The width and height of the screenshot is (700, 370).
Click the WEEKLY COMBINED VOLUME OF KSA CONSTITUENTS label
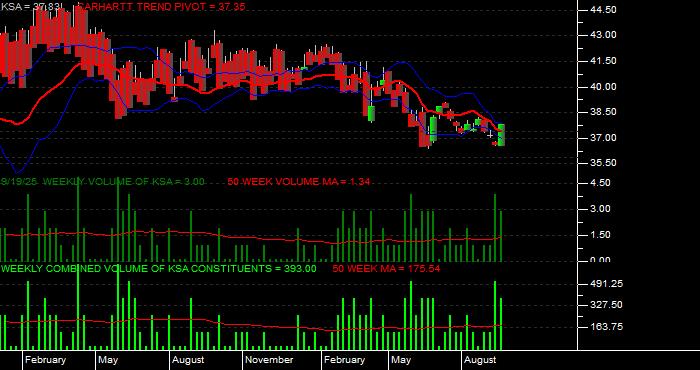pos(158,268)
